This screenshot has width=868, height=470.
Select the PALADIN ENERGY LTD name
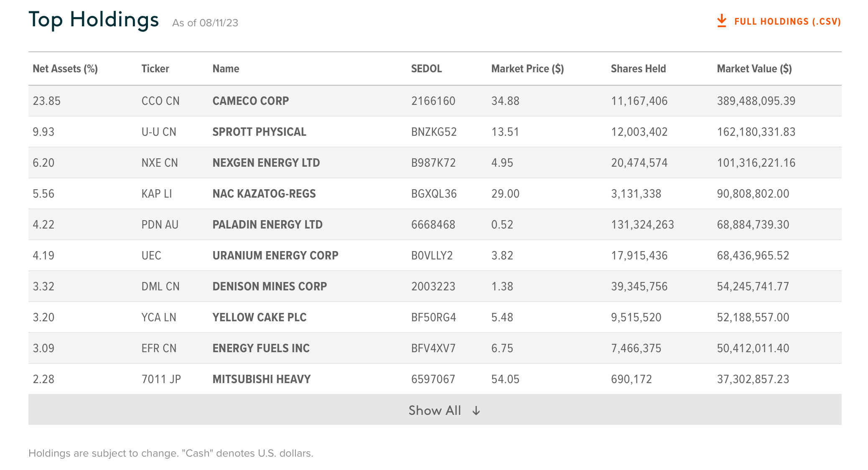pyautogui.click(x=267, y=225)
